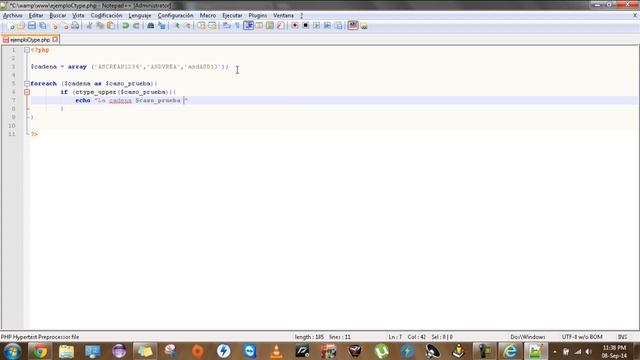Collapse the foreach block fold marker
The width and height of the screenshot is (640, 360).
coord(27,84)
